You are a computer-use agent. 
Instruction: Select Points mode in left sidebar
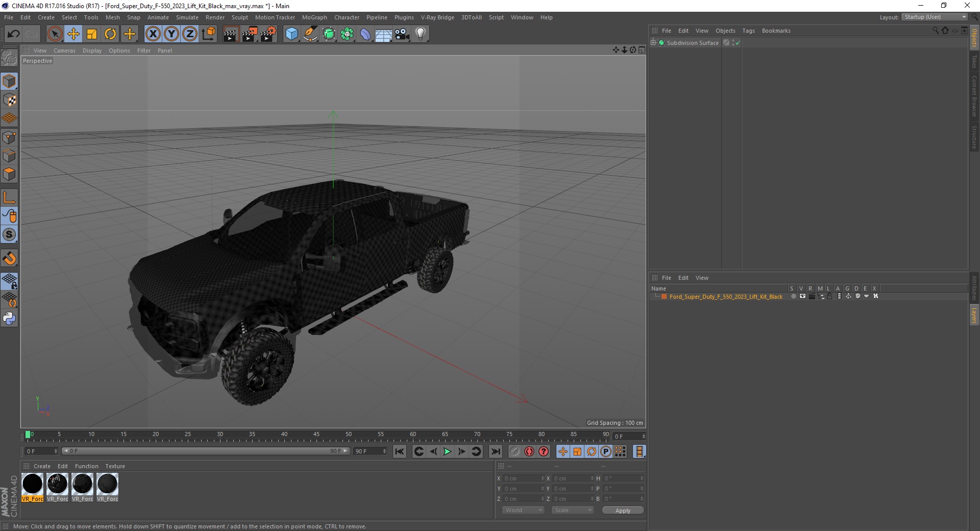pyautogui.click(x=9, y=137)
